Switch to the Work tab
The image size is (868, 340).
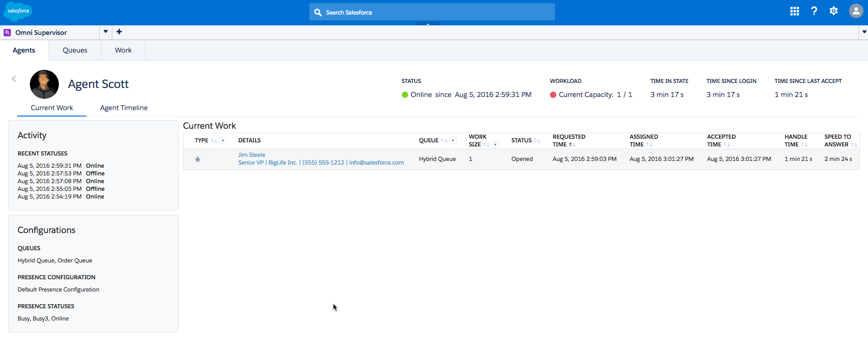point(123,50)
